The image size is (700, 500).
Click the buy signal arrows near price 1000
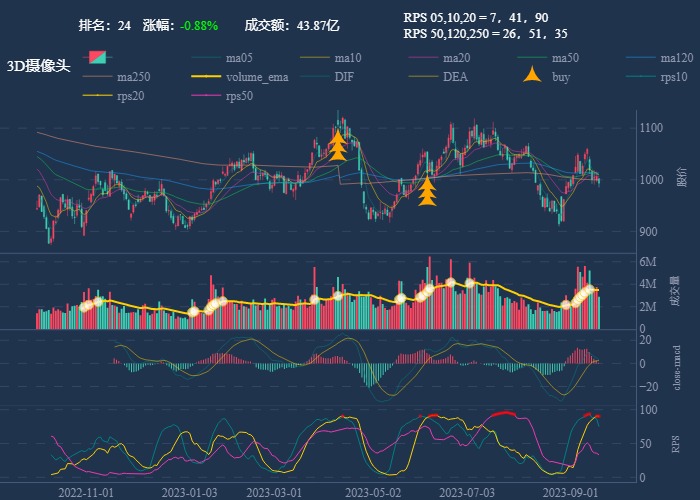[427, 191]
